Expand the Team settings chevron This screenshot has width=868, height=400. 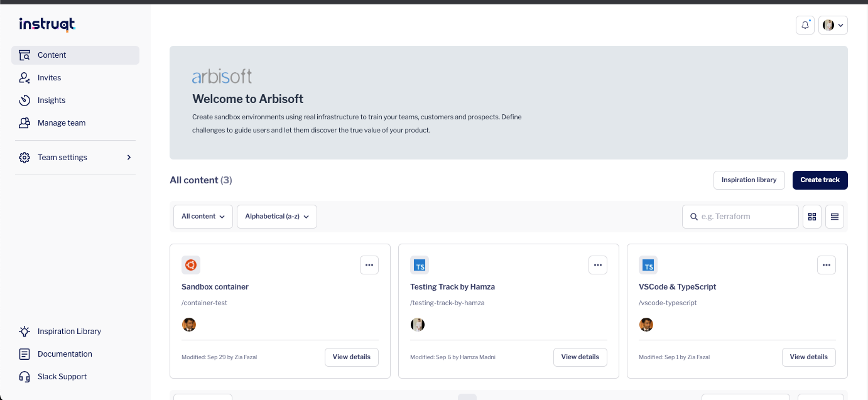(x=129, y=157)
